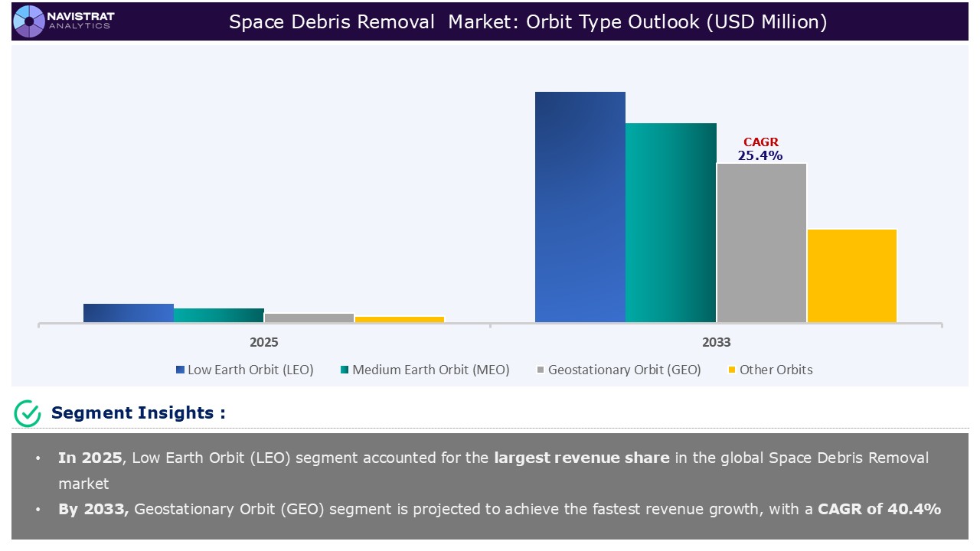Click the "Medium Earth Orbit (MEO)" legend label

[x=431, y=370]
